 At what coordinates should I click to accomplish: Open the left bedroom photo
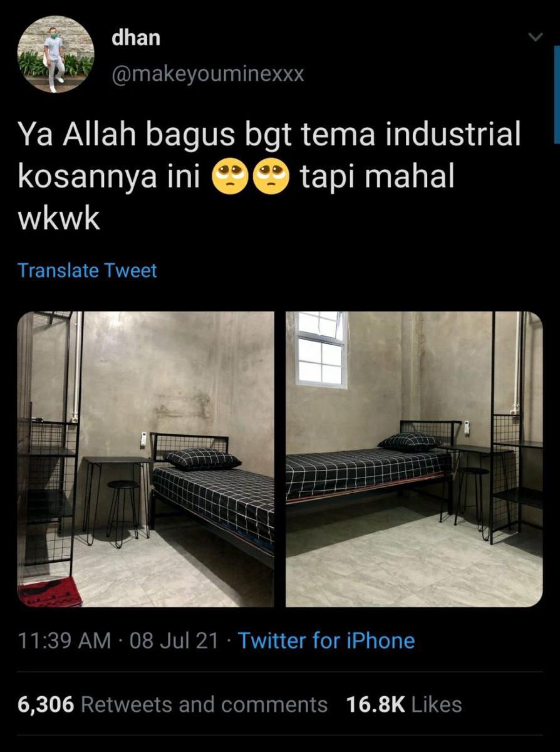coord(145,459)
